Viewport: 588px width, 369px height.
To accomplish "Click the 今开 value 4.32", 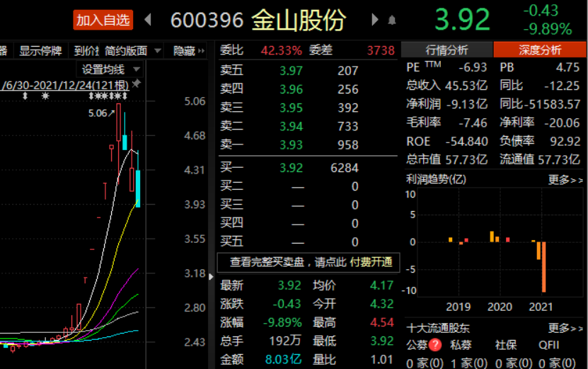I will click(x=382, y=304).
